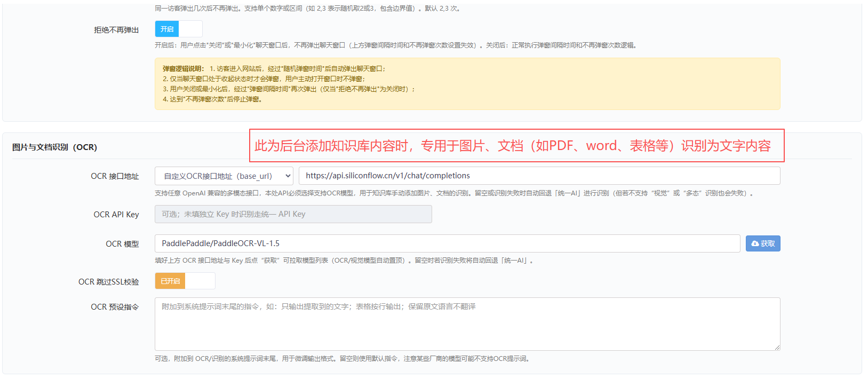Click help line starting 同一访客弹出几次后
The height and width of the screenshot is (378, 868).
coord(308,9)
